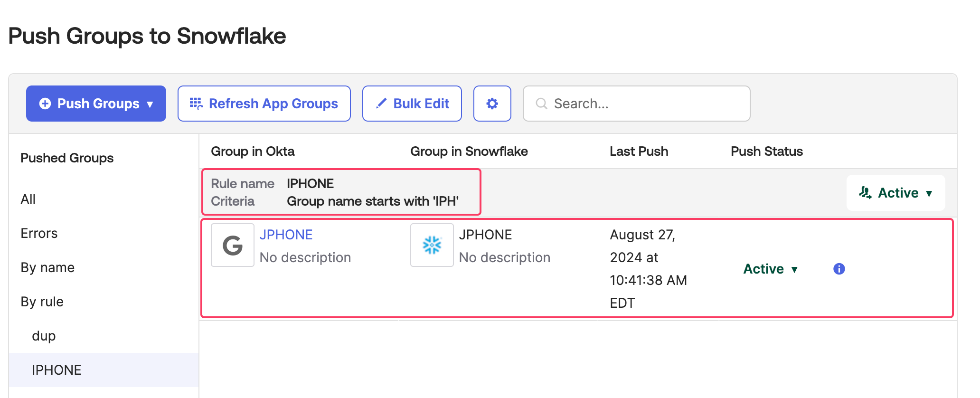The width and height of the screenshot is (980, 398).
Task: Select All in Pushed Groups sidebar
Action: [28, 199]
